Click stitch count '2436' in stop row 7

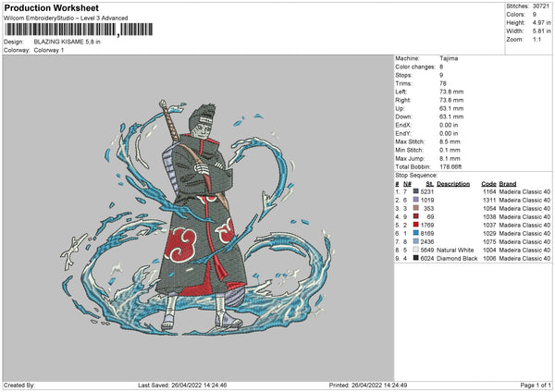pos(427,241)
